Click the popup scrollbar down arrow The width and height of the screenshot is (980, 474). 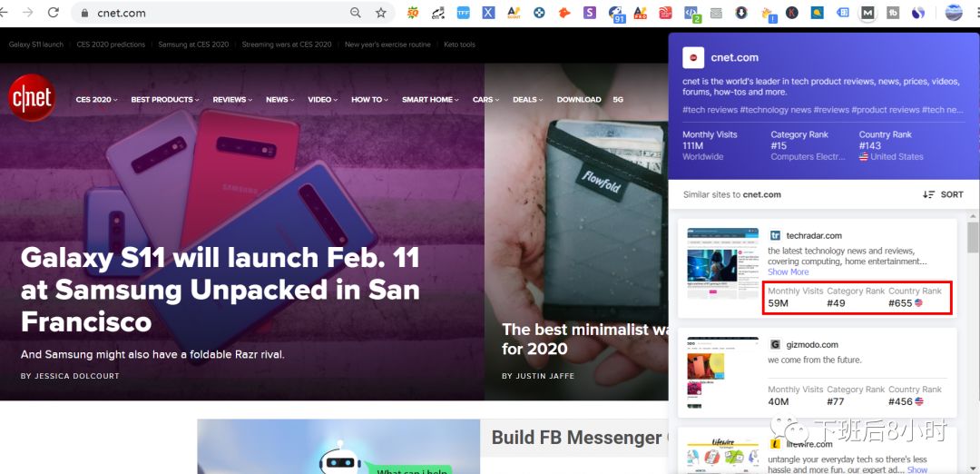click(973, 469)
